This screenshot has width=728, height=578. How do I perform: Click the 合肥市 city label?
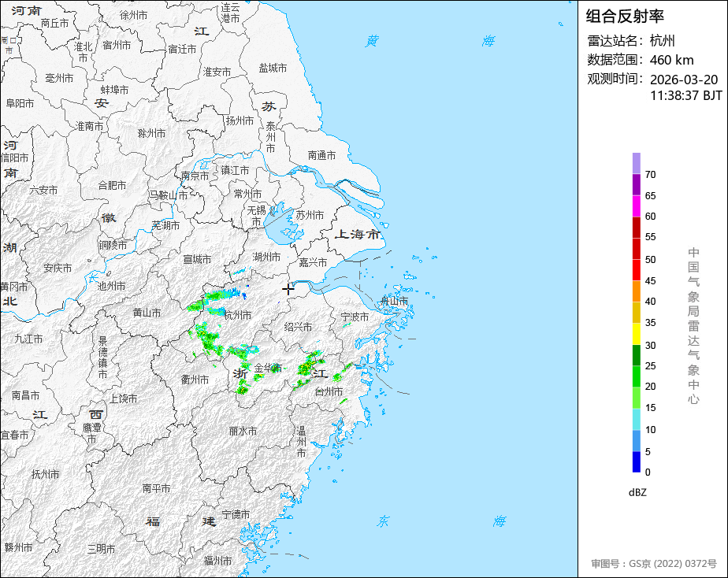(112, 186)
